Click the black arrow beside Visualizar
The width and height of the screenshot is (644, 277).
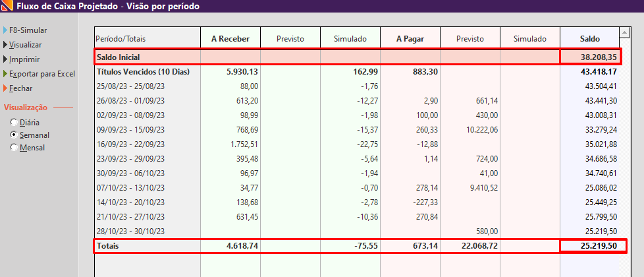pyautogui.click(x=5, y=45)
